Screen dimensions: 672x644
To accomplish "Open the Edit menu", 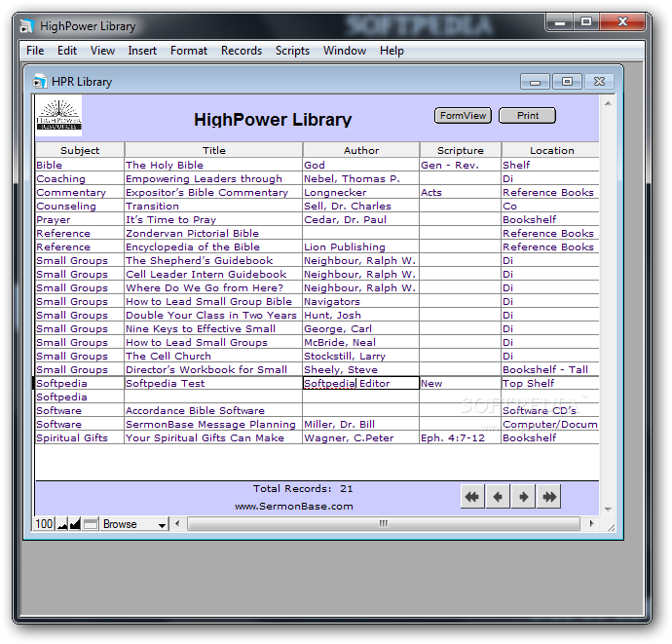I will point(67,51).
